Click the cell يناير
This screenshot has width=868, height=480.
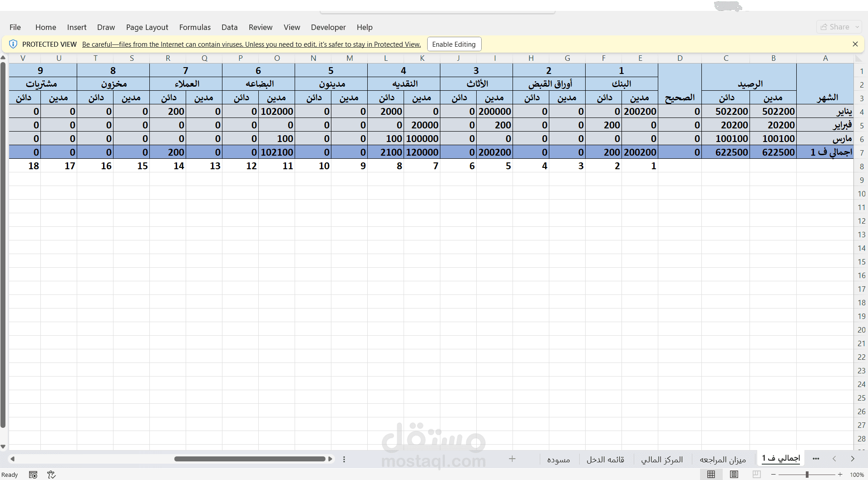825,112
